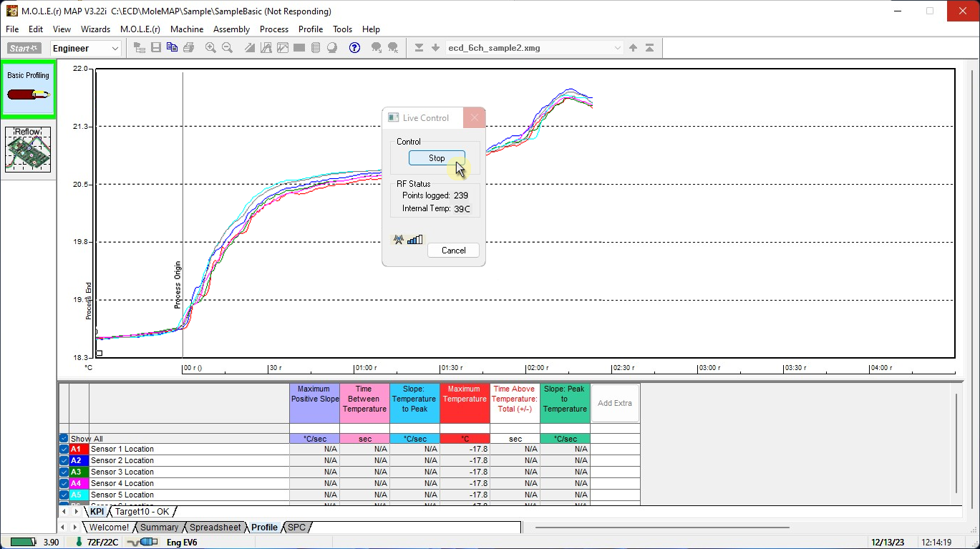Click the Add Extra column button
The image size is (980, 549).
pos(615,403)
